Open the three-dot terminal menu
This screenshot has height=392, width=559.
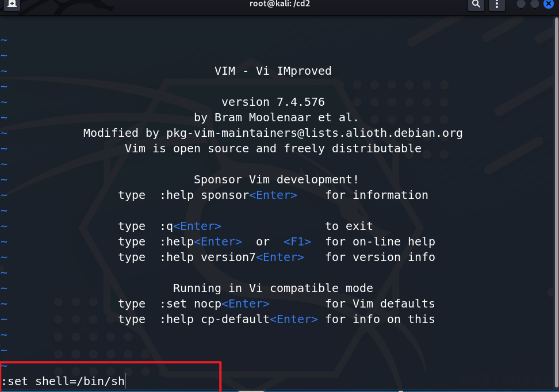(x=497, y=4)
